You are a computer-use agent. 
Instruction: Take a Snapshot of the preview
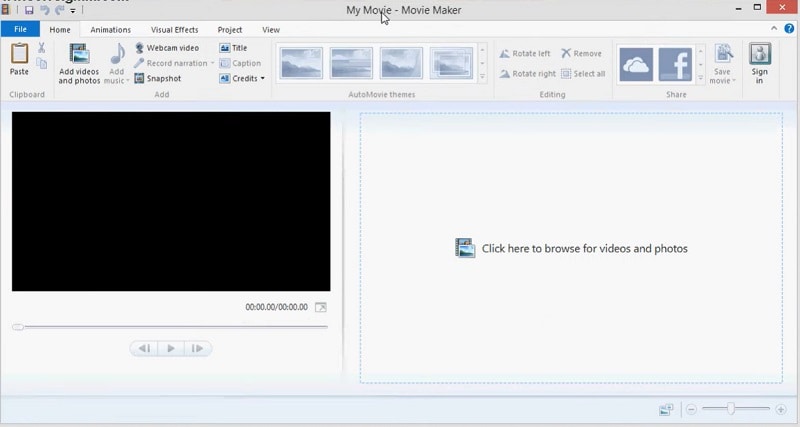click(x=158, y=79)
